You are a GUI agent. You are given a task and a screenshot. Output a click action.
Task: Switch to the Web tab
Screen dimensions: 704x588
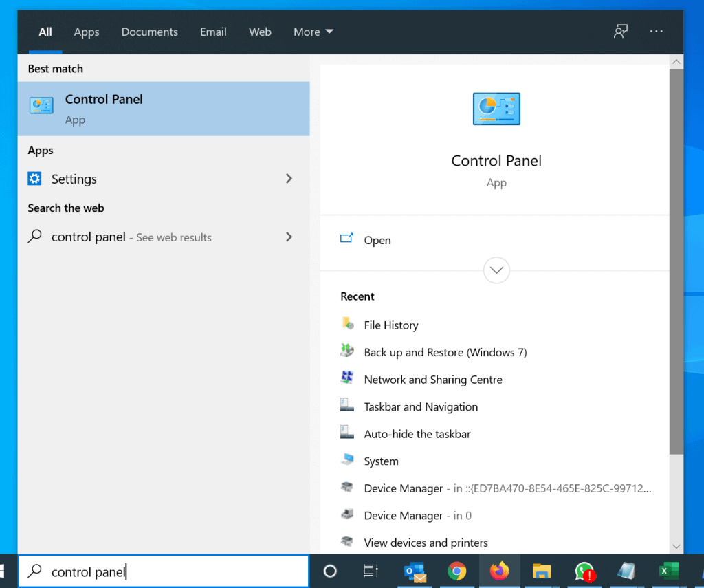260,32
